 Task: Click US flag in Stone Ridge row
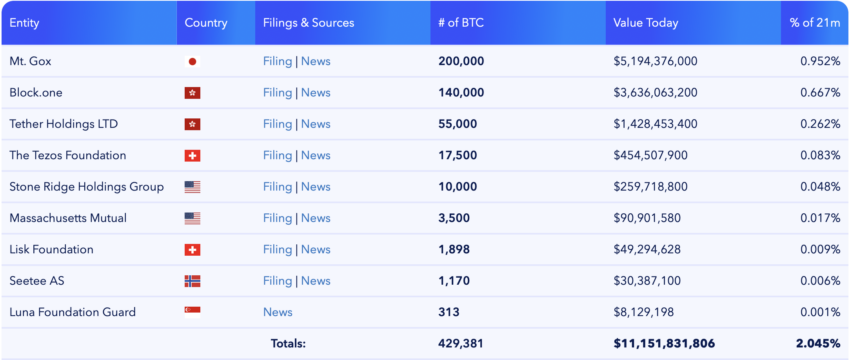click(192, 187)
